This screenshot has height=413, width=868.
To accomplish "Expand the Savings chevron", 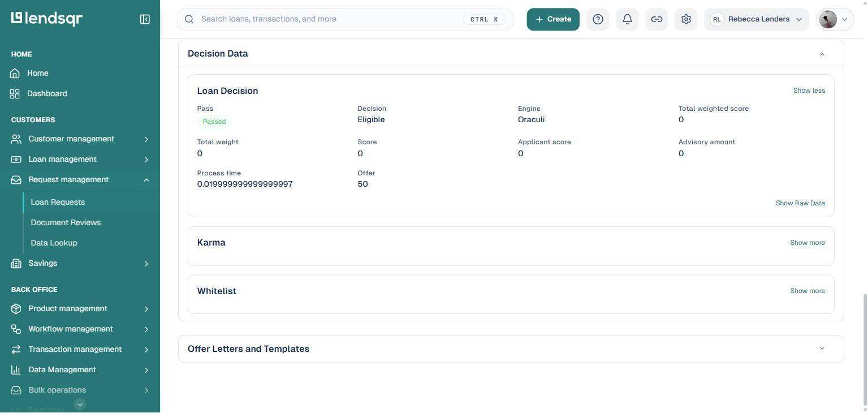I will click(x=146, y=264).
